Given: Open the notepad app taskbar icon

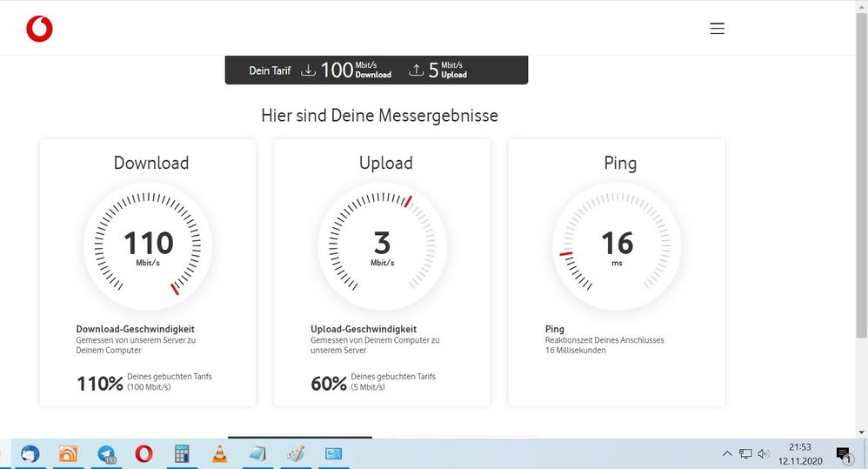Looking at the screenshot, I should [257, 454].
